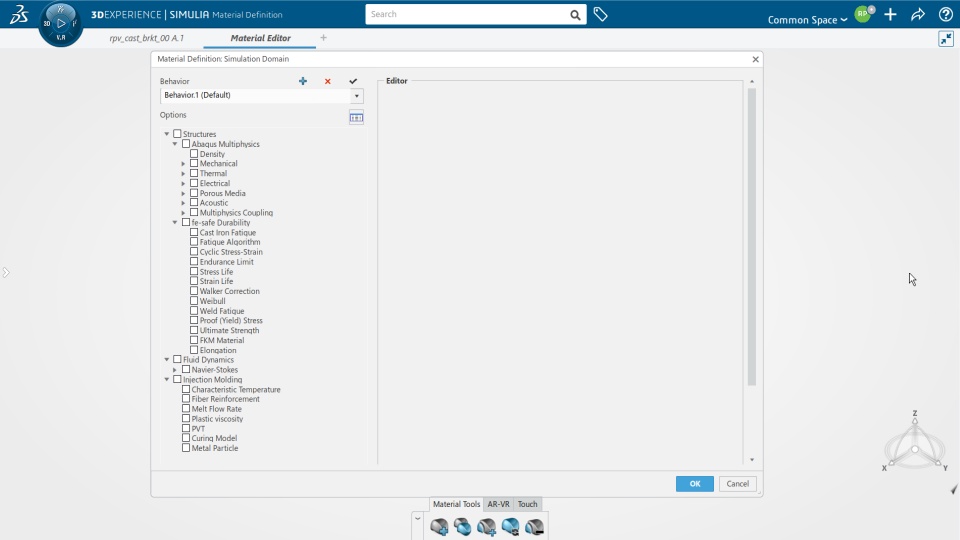Check the Elongation option
960x540 pixels.
coord(194,350)
